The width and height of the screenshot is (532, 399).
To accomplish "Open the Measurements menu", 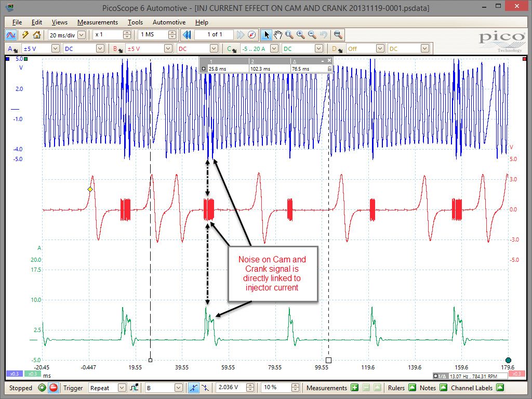I will click(97, 22).
